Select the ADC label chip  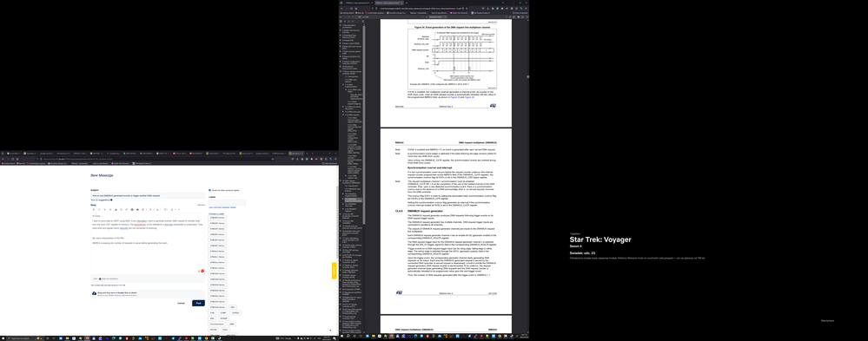click(233, 307)
